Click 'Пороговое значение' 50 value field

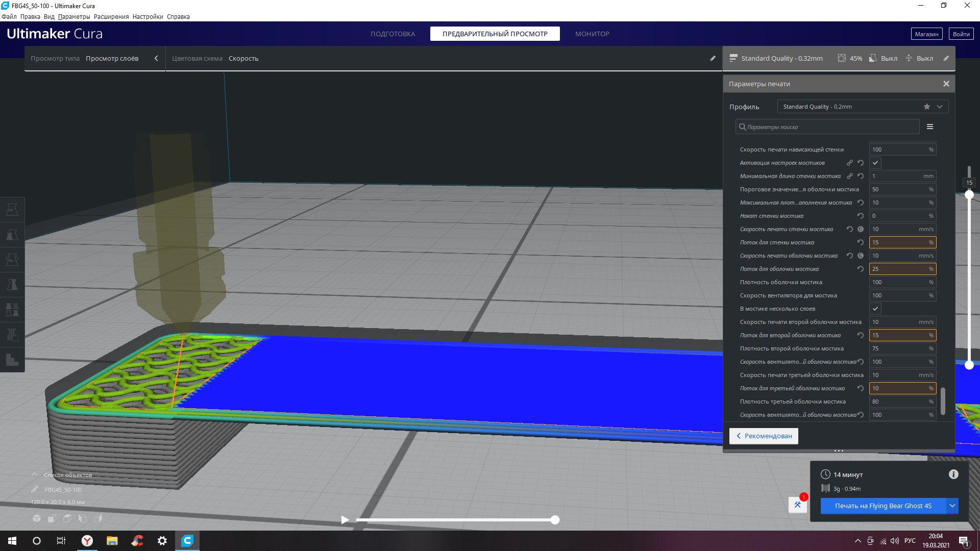pyautogui.click(x=902, y=189)
